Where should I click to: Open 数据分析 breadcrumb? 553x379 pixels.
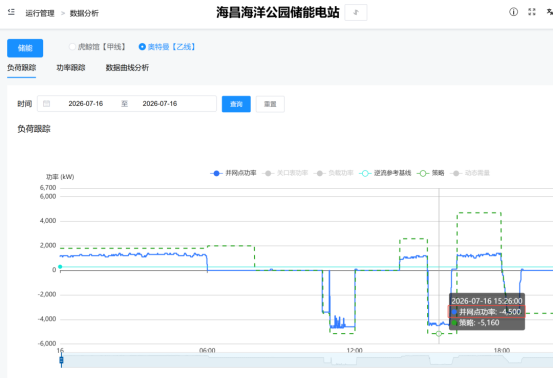pos(84,13)
